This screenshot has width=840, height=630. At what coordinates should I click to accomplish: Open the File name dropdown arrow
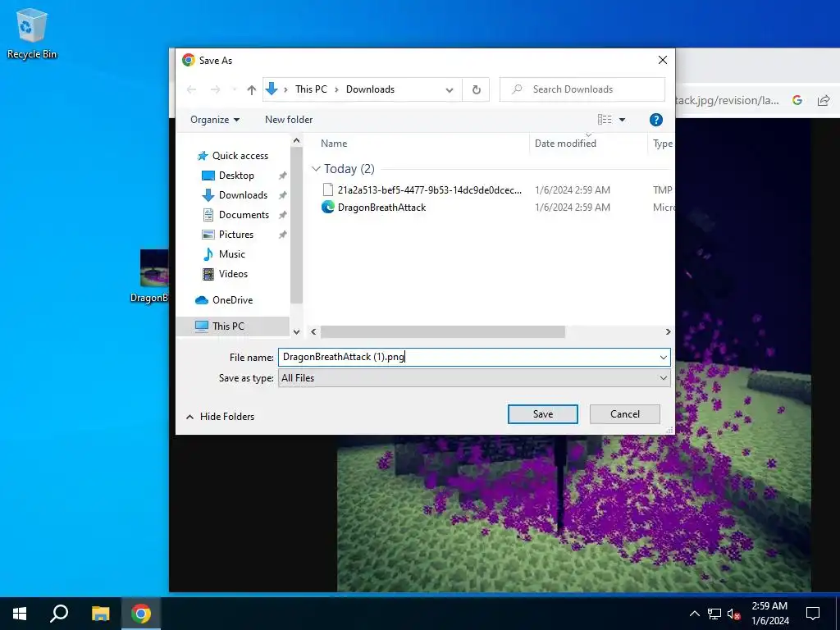point(663,358)
